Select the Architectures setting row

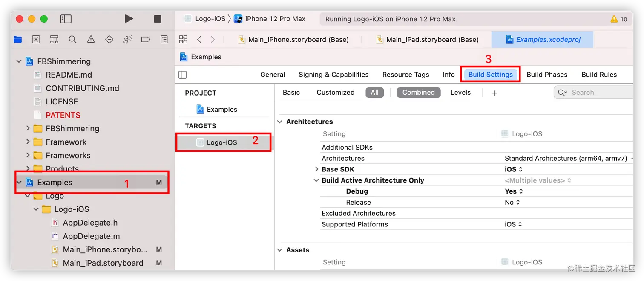(x=476, y=158)
